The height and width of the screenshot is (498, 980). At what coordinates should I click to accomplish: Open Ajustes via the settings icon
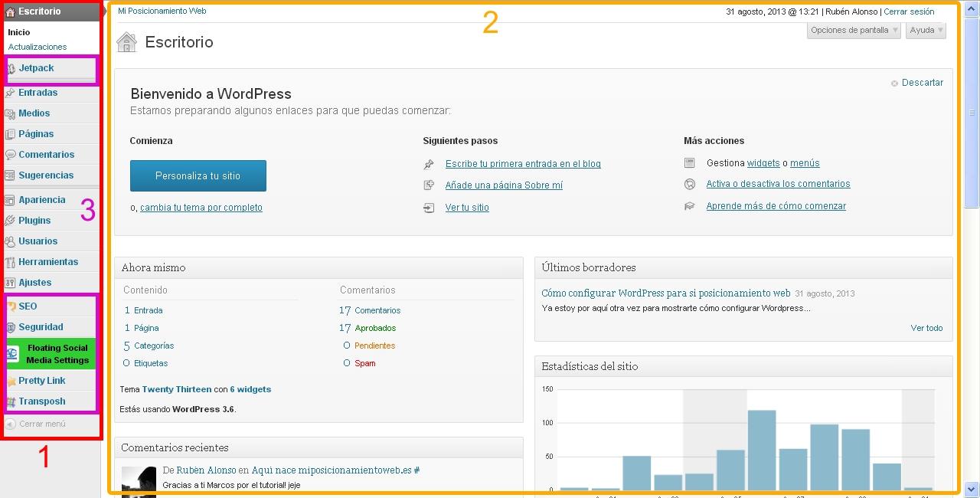click(11, 282)
